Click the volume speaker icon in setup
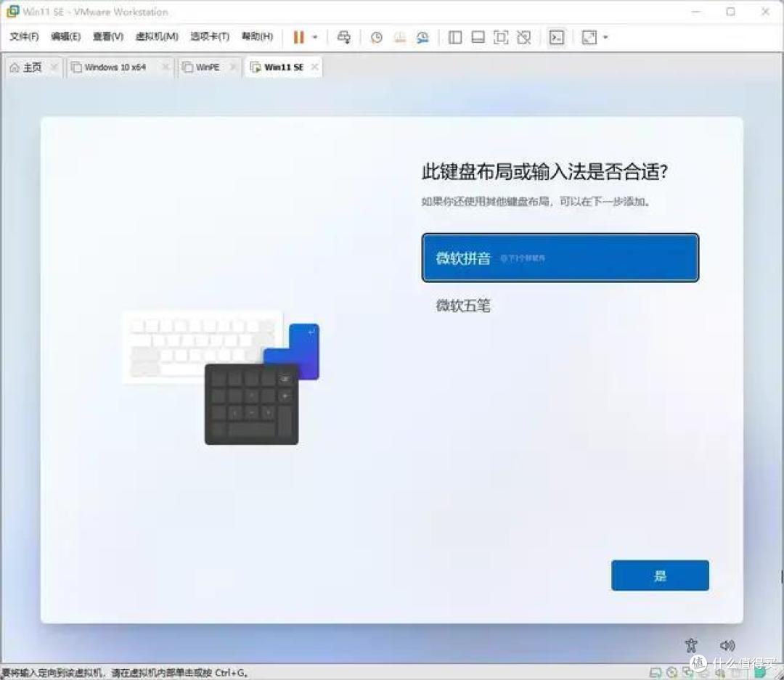The width and height of the screenshot is (784, 680). point(727,645)
